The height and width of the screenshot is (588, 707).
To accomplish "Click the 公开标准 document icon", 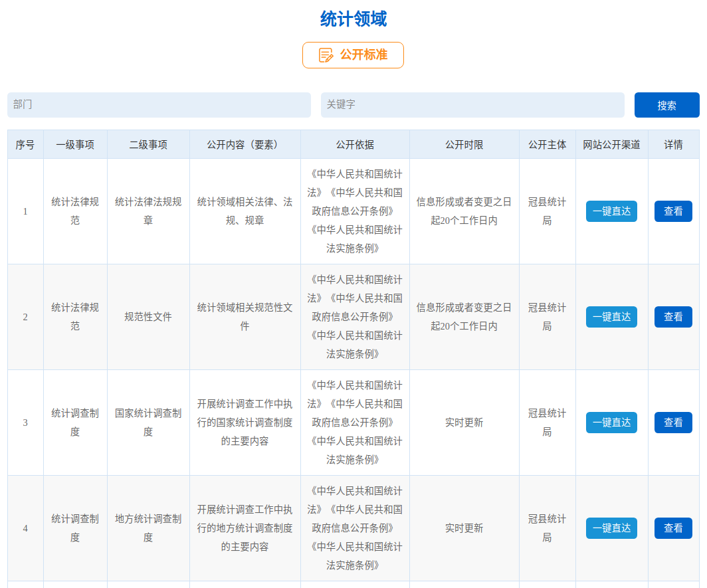I will [326, 55].
